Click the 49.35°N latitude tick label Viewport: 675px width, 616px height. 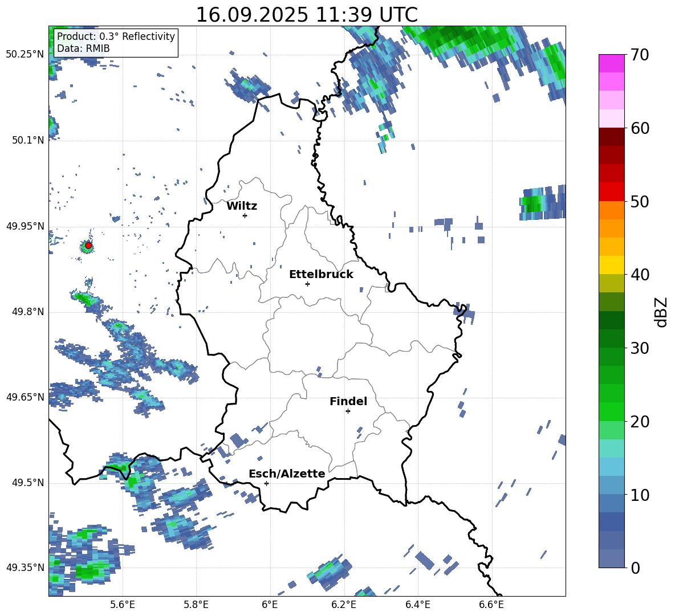25,568
